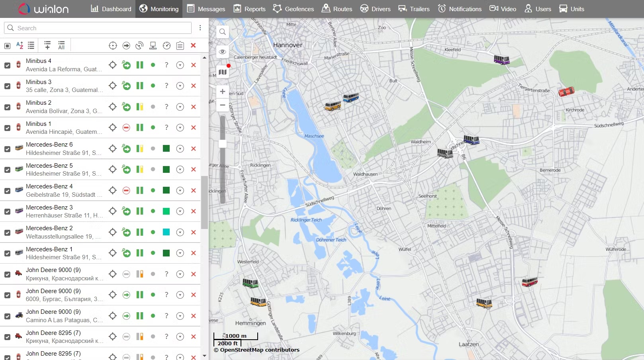Open the Units section
644x360 pixels.
pyautogui.click(x=572, y=9)
